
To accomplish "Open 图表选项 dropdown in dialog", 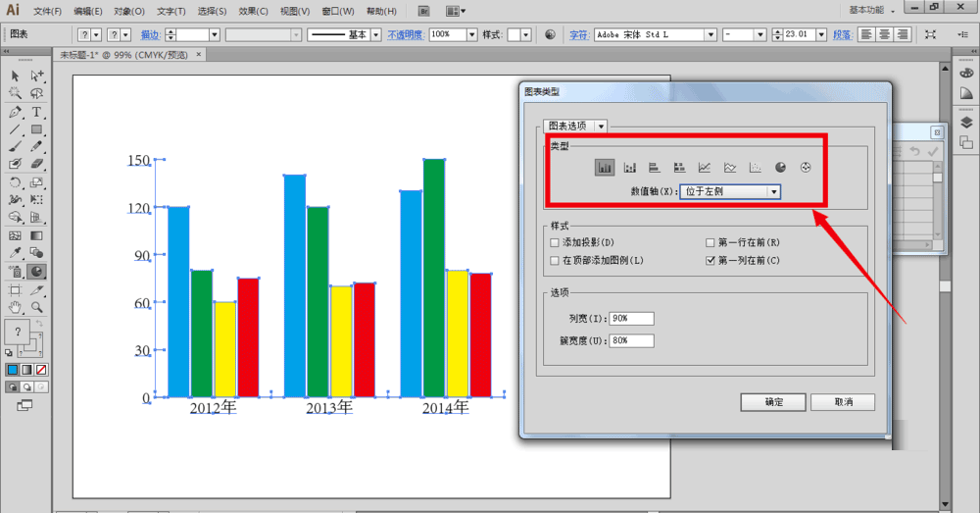I will pyautogui.click(x=574, y=126).
